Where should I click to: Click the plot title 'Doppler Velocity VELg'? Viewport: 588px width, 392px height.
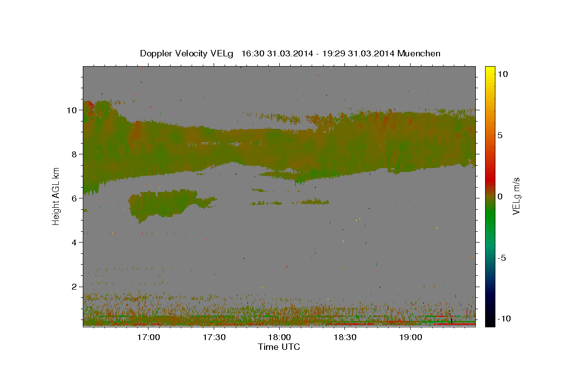186,53
